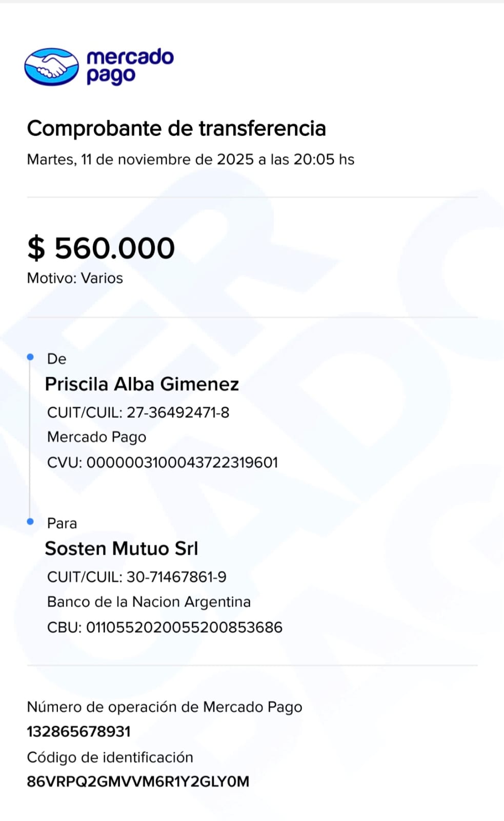Select the $ 560.000 amount
The width and height of the screenshot is (504, 821).
101,248
